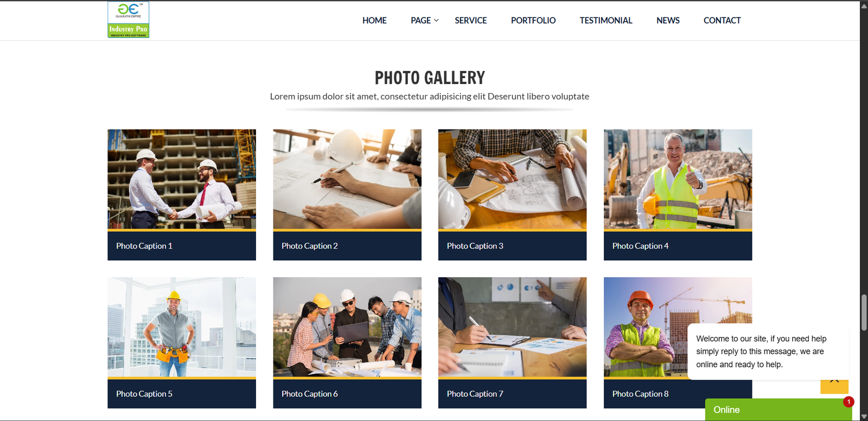Open the TESTIMONIAL section link
Viewport: 868px width, 421px height.
point(606,21)
